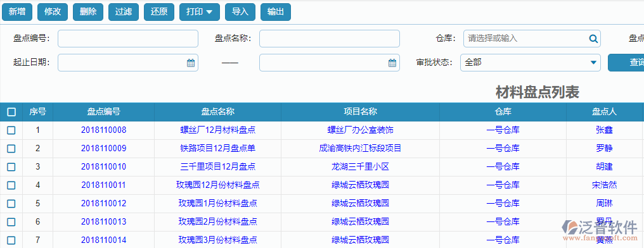Open 玫瑰园2月份材料盘点 link

217,222
